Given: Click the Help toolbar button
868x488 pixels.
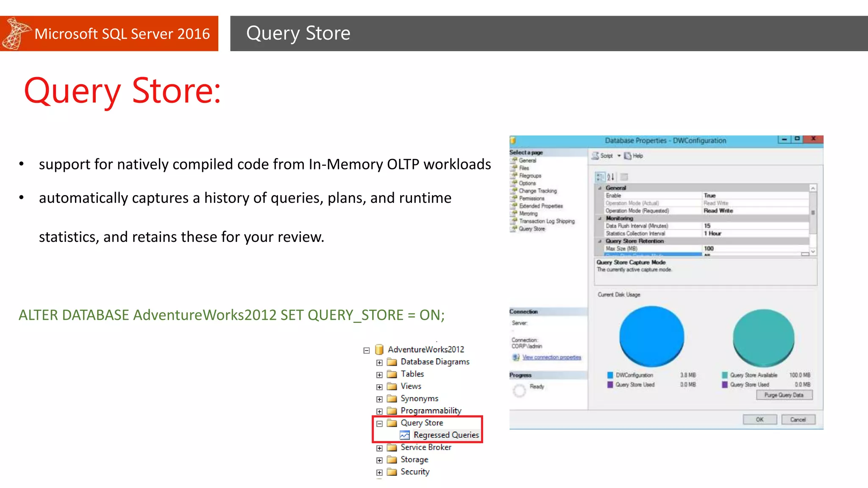Looking at the screenshot, I should [x=633, y=156].
